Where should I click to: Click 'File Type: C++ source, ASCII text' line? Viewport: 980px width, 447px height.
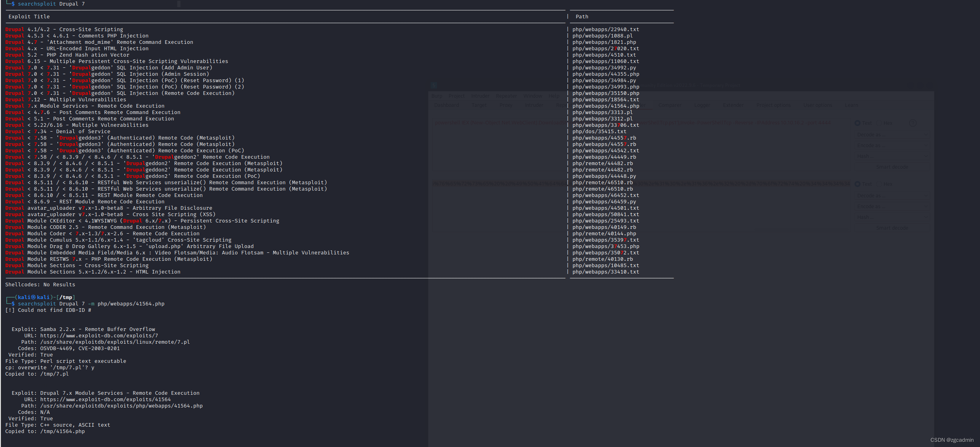coord(58,425)
